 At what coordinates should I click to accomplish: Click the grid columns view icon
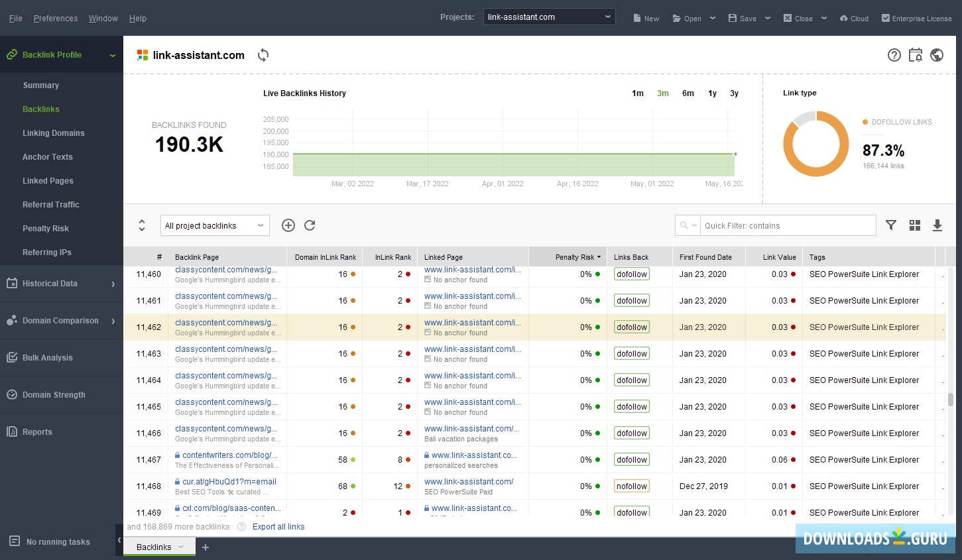pos(915,225)
